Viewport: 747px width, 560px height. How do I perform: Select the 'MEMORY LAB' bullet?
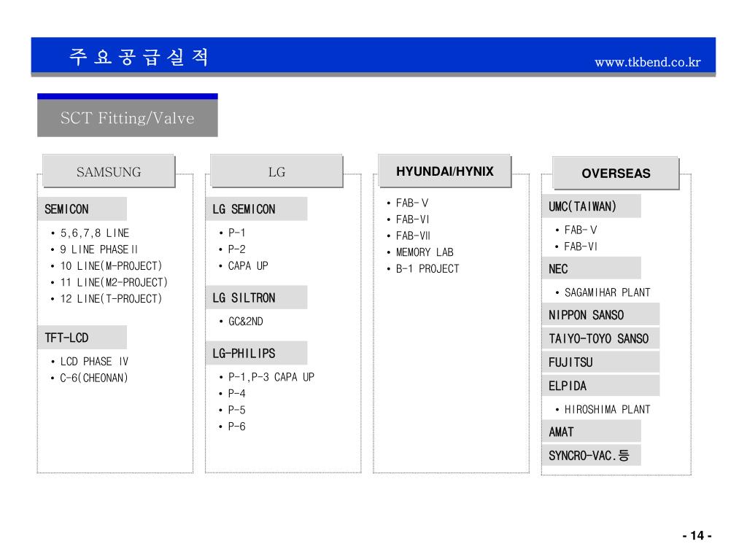coord(425,252)
